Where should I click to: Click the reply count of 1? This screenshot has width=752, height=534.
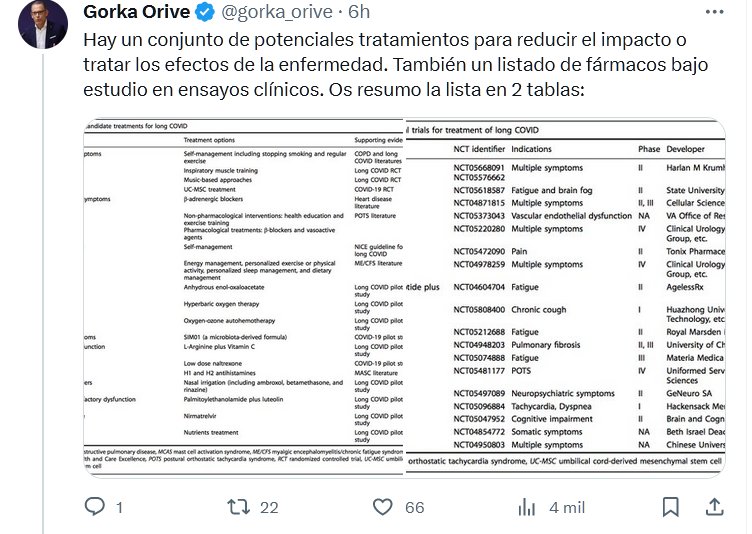119,508
